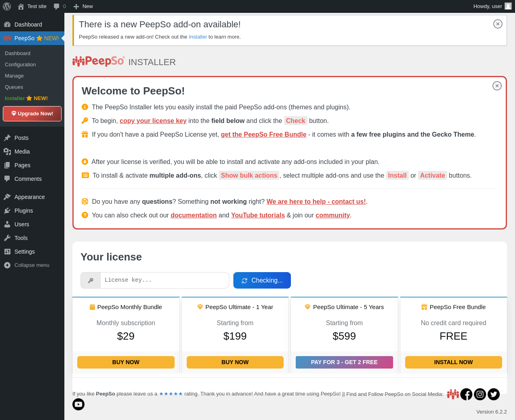
Task: Click the Twitter icon in footer
Action: point(494,394)
